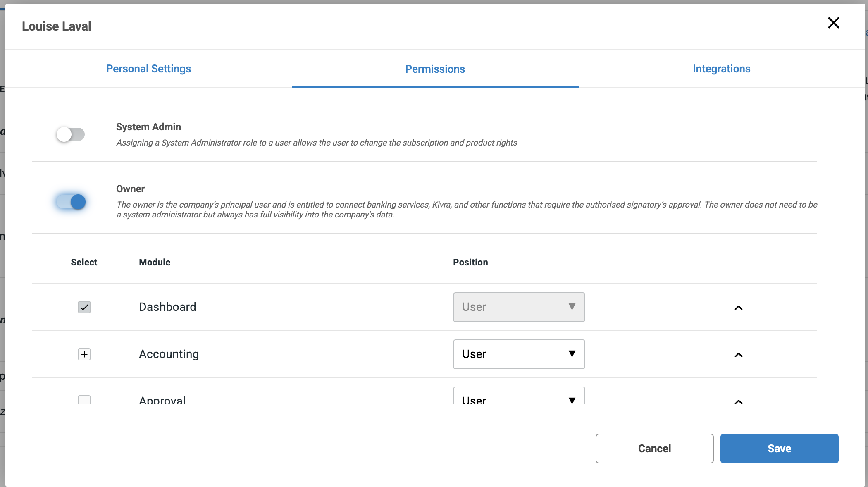This screenshot has width=868, height=487.
Task: Uncheck the Dashboard module checkbox
Action: click(84, 307)
